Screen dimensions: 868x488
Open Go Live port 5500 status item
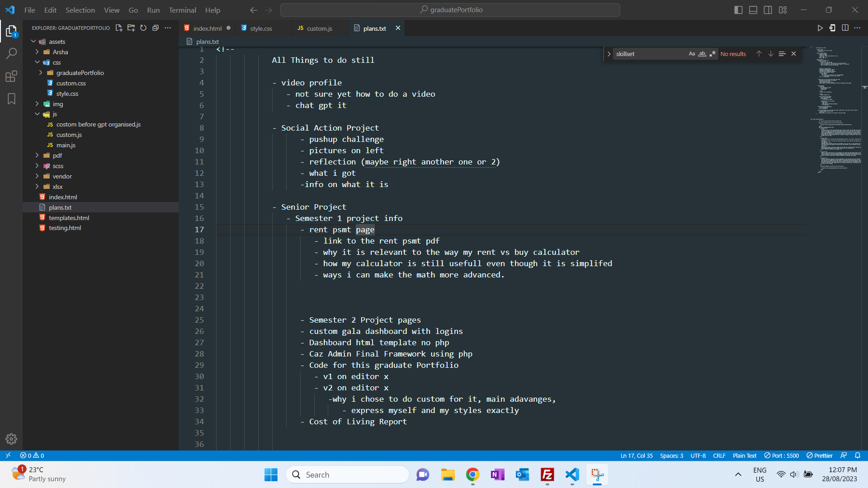tap(782, 455)
